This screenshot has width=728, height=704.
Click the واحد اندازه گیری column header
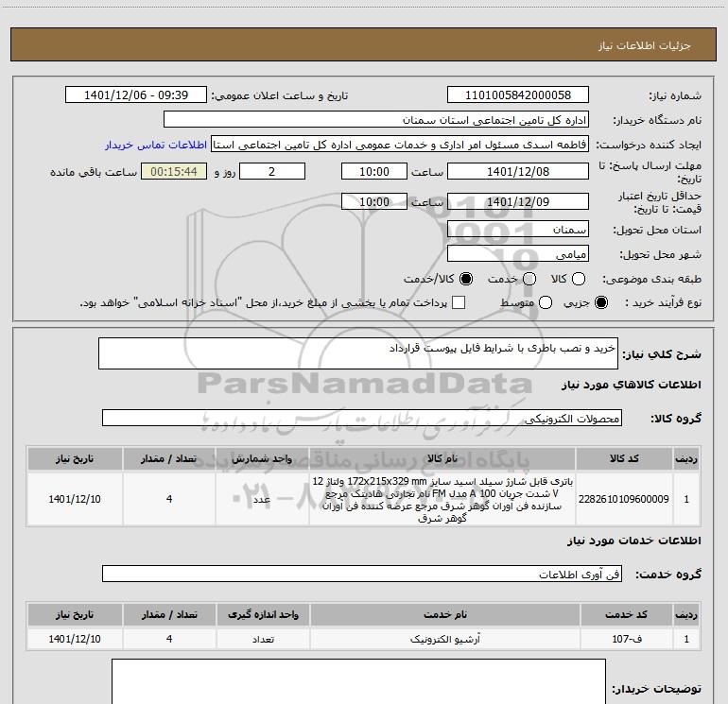tap(263, 614)
